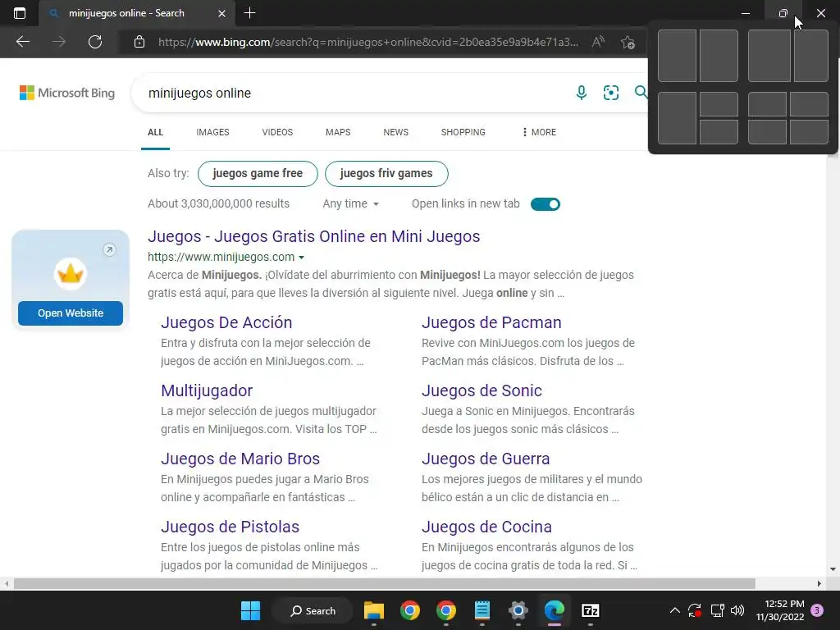Choose the bottom-right quadrant snap zone

point(809,132)
